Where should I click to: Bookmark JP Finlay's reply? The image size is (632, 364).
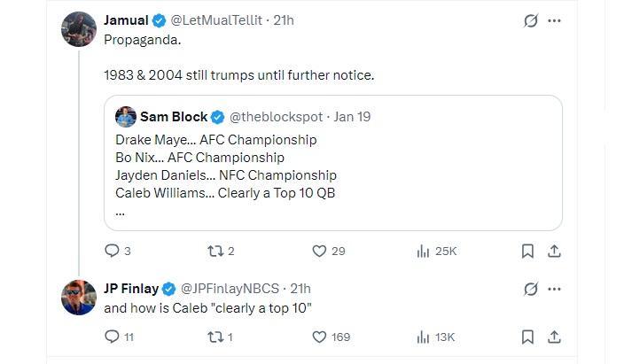pyautogui.click(x=527, y=337)
